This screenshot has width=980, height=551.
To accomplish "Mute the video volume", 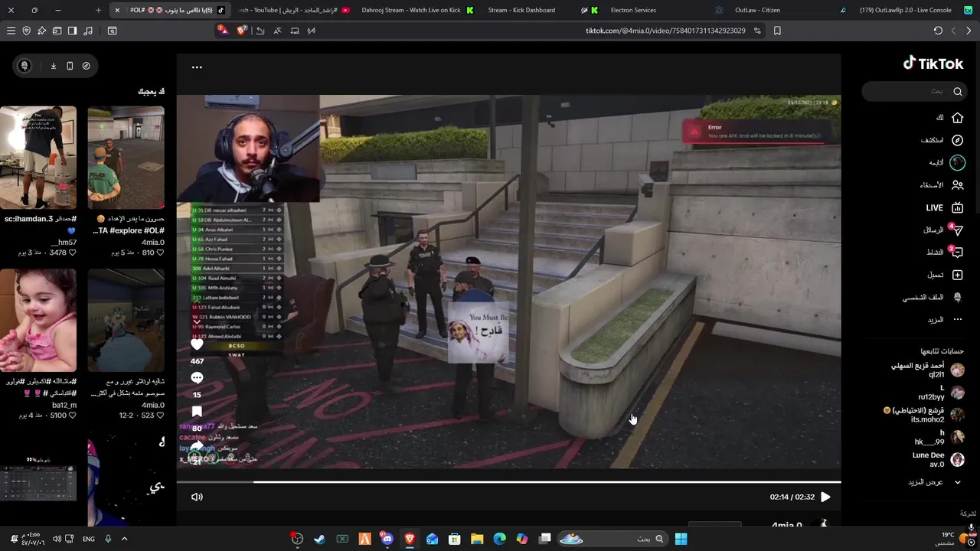I will tap(197, 497).
